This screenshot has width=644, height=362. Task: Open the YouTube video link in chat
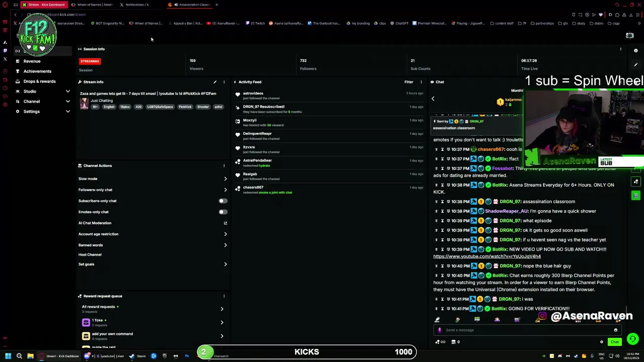tap(487, 256)
